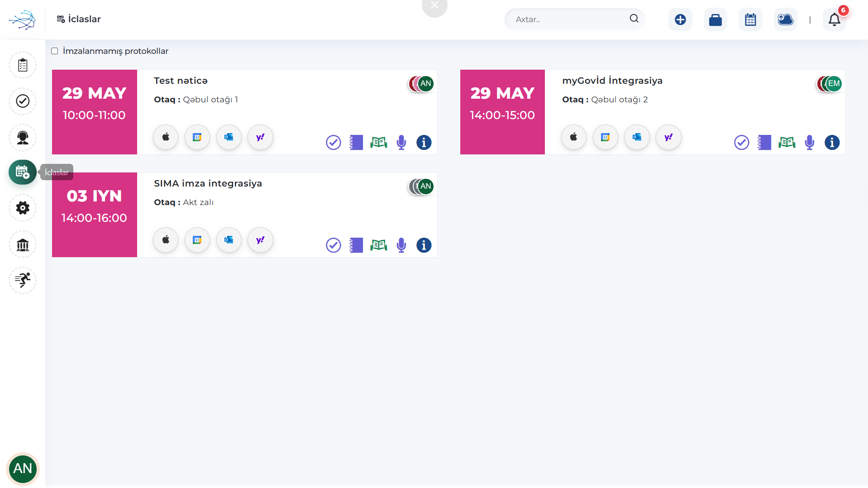Click the search magnifier icon

634,19
